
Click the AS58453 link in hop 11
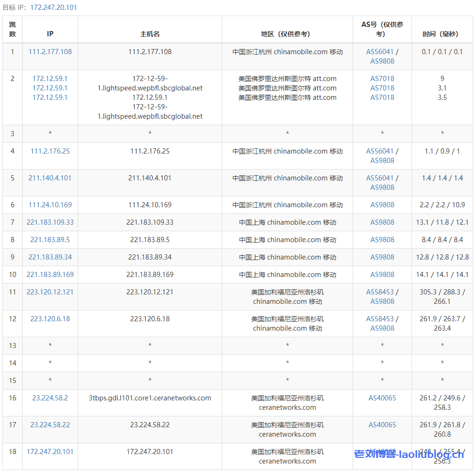(379, 292)
